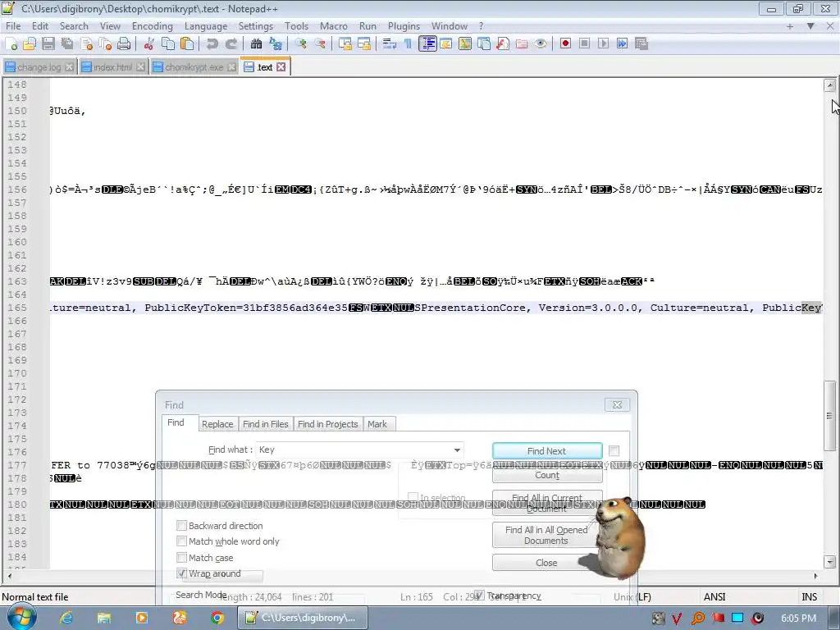Screen dimensions: 840x630
Task: Click Find All in All Opened Documents
Action: coord(546,535)
